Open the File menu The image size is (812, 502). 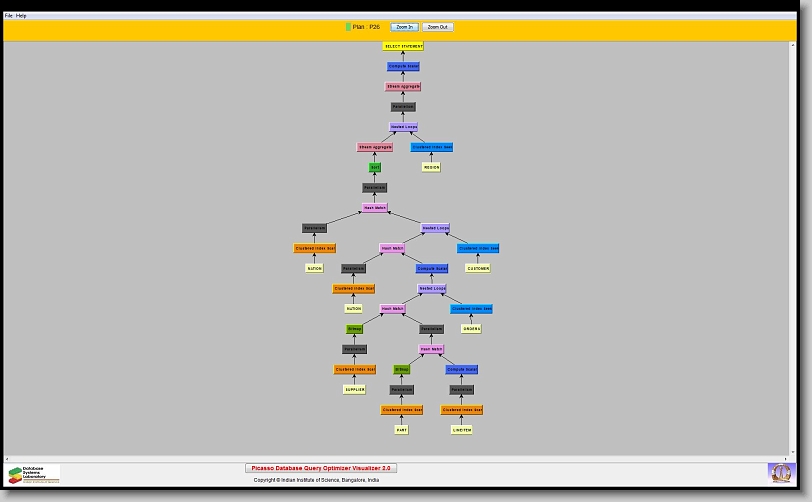click(x=9, y=16)
